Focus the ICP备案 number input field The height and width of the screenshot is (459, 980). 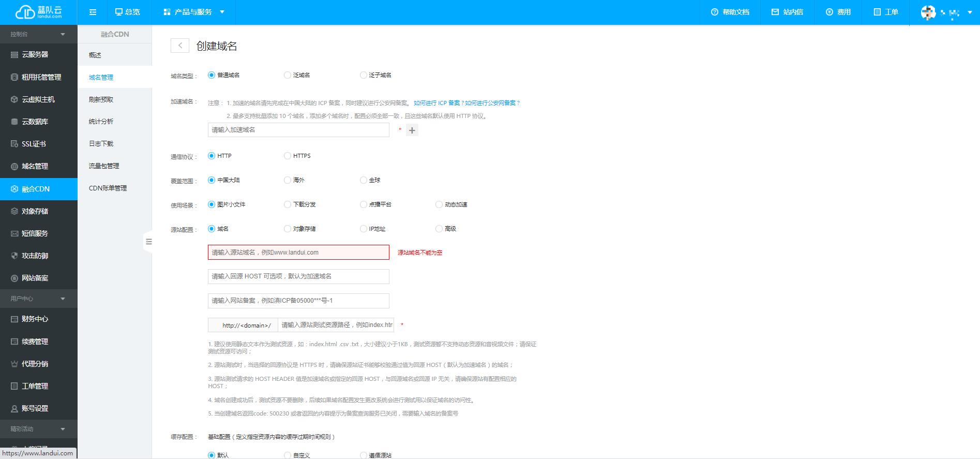pos(298,301)
